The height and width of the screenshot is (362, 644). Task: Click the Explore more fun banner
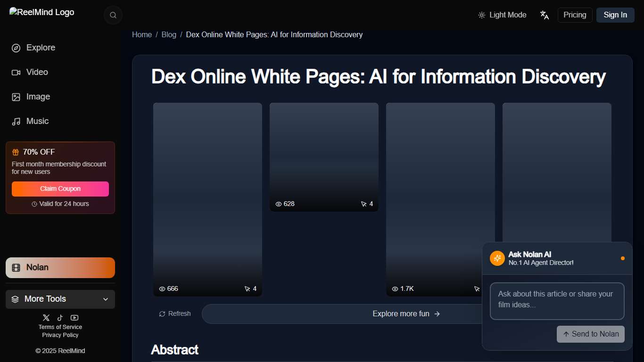[x=406, y=313]
